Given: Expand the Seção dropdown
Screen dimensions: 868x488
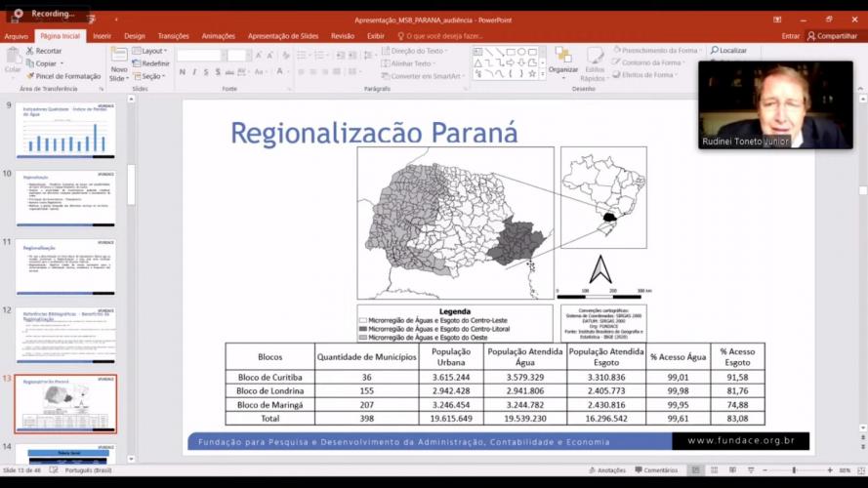Looking at the screenshot, I should [x=150, y=76].
